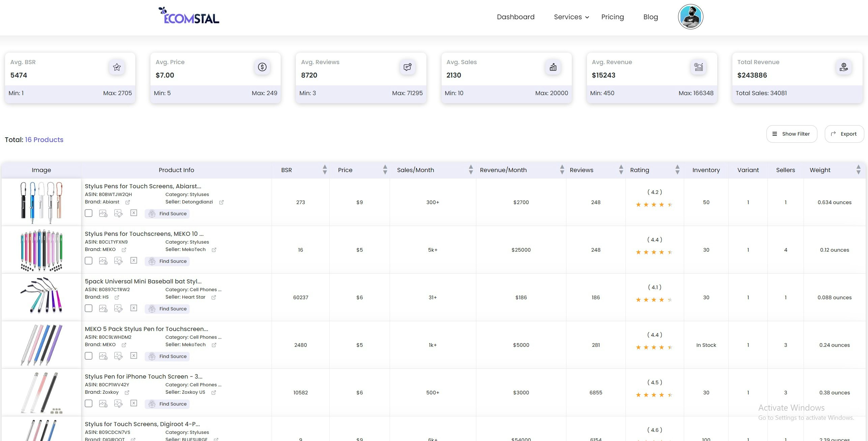
Task: Open the Pricing nav item
Action: point(612,17)
